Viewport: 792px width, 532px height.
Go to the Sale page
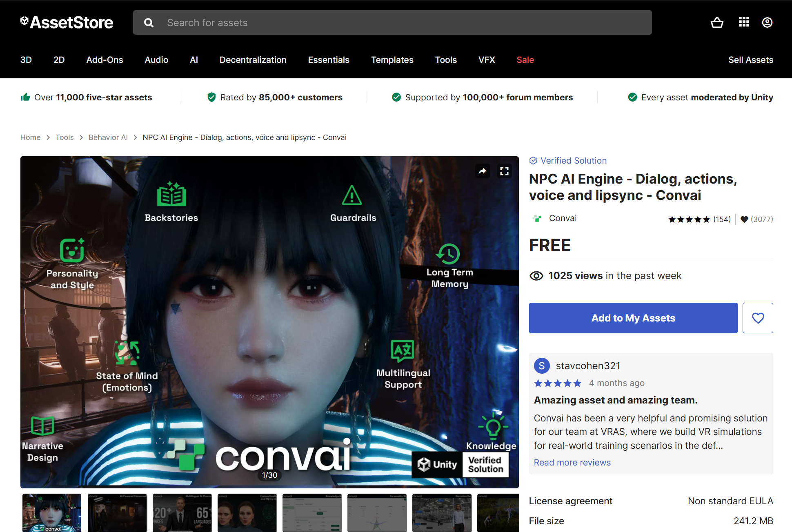click(x=525, y=60)
